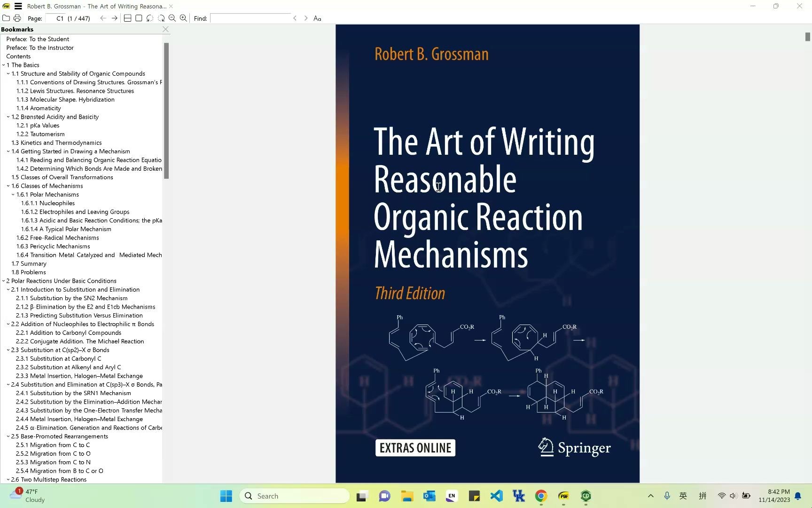
Task: Jump to '1.2.1 pKa Values' bookmark
Action: click(x=38, y=126)
